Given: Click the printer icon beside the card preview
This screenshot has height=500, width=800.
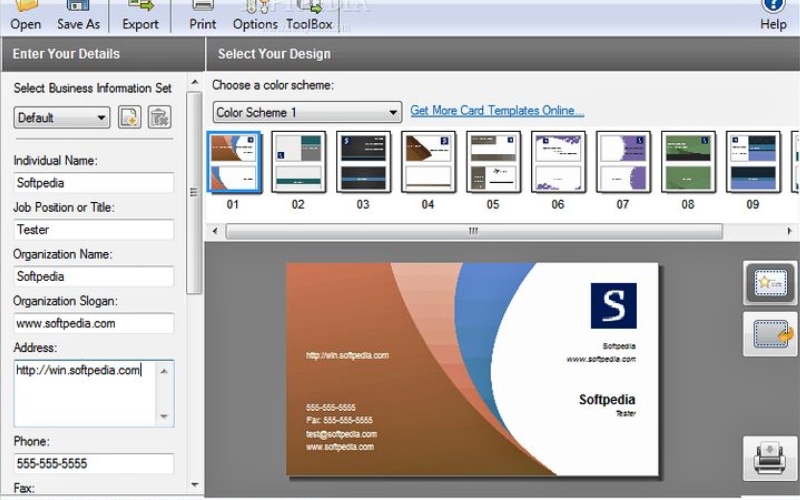Looking at the screenshot, I should (x=770, y=459).
